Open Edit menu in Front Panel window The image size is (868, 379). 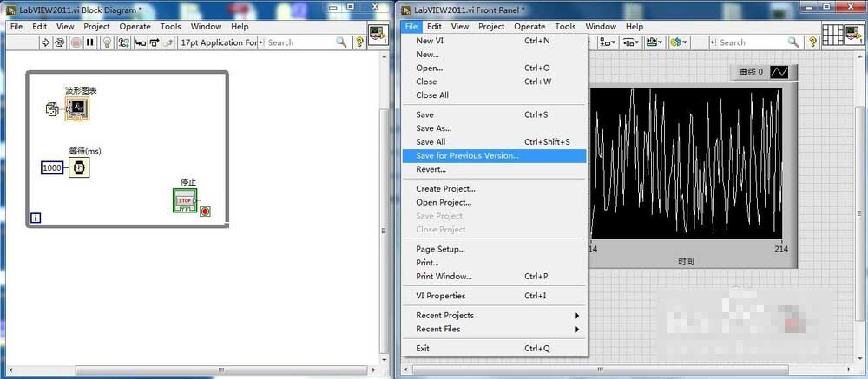(435, 26)
